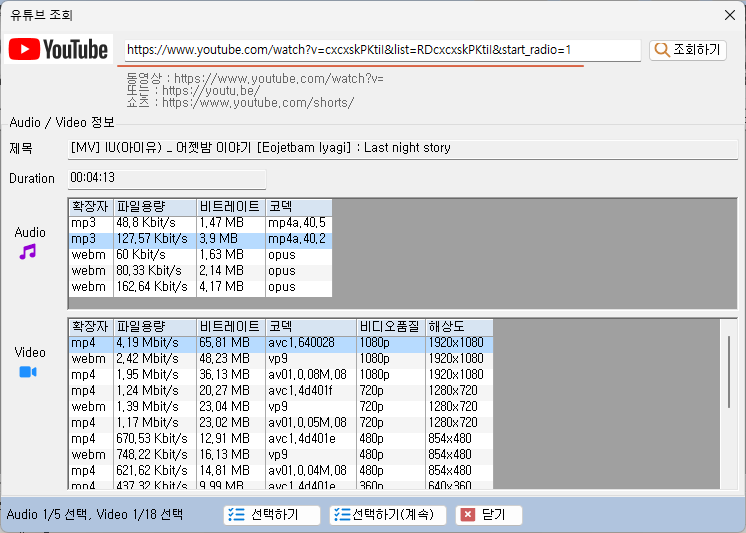The width and height of the screenshot is (746, 533).
Task: Select video row 1.39 Mbit/s
Action: click(x=281, y=407)
